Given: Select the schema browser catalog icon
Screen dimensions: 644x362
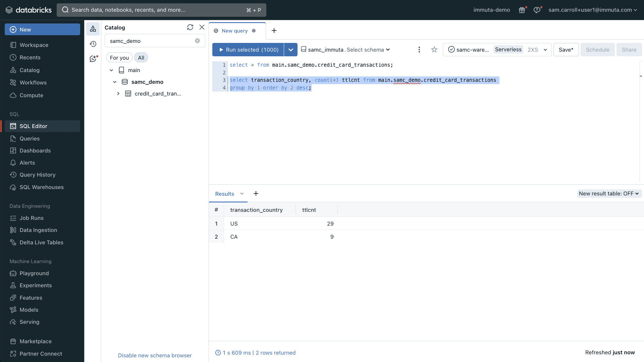Looking at the screenshot, I should [x=93, y=28].
